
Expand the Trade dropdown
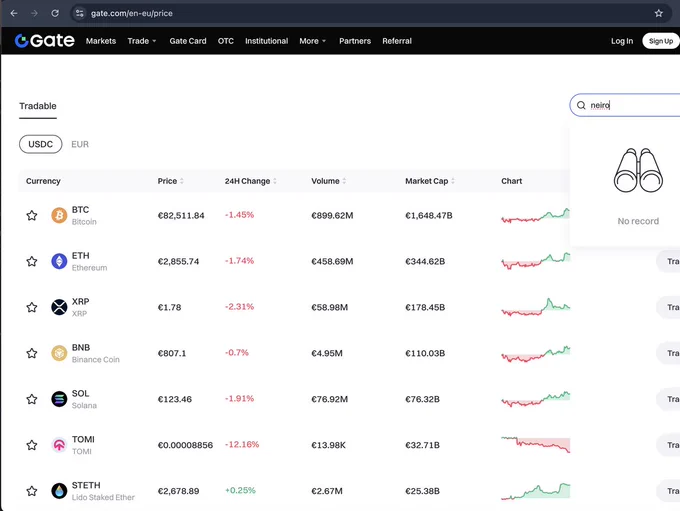(x=142, y=41)
